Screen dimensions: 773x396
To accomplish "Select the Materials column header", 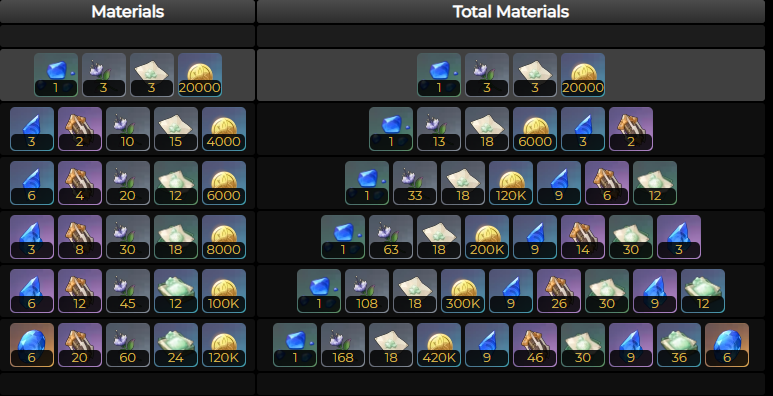I will 128,11.
